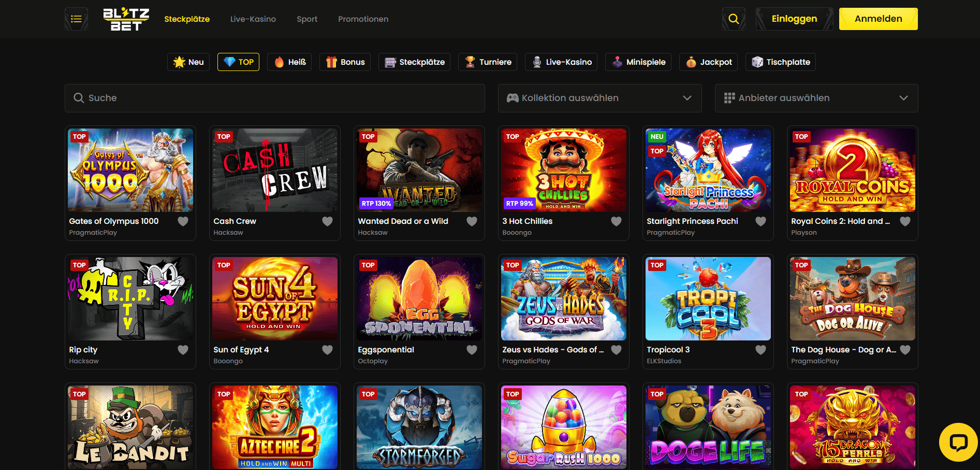Expand the Kollektion auswählen dropdown

599,98
